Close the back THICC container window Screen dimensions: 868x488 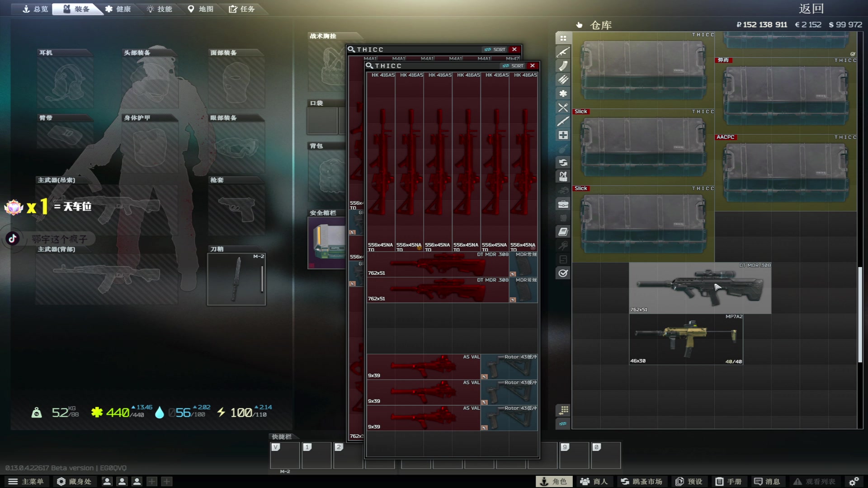(514, 49)
